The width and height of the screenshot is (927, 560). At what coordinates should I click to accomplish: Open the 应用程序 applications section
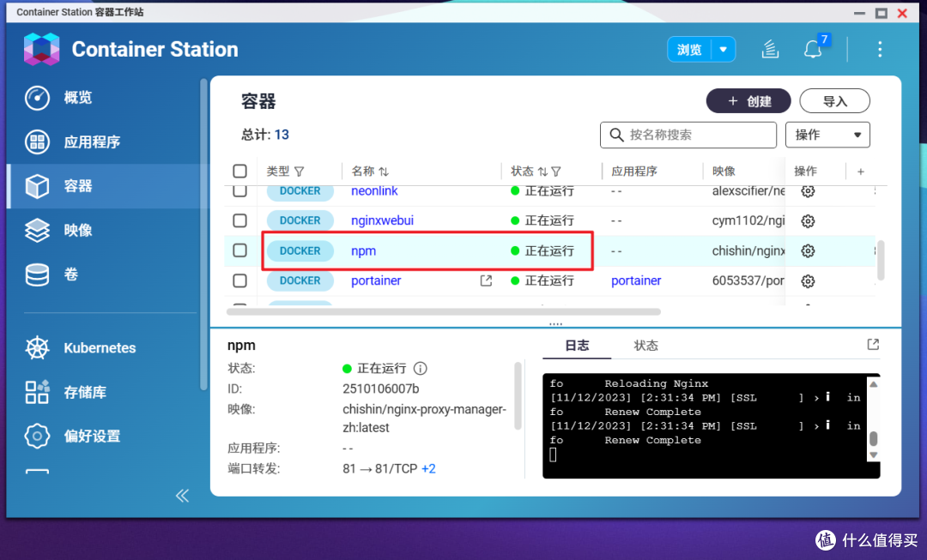pyautogui.click(x=72, y=142)
